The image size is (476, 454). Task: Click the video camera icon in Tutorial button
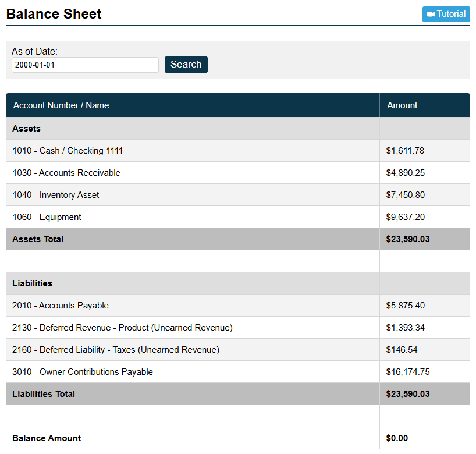431,15
